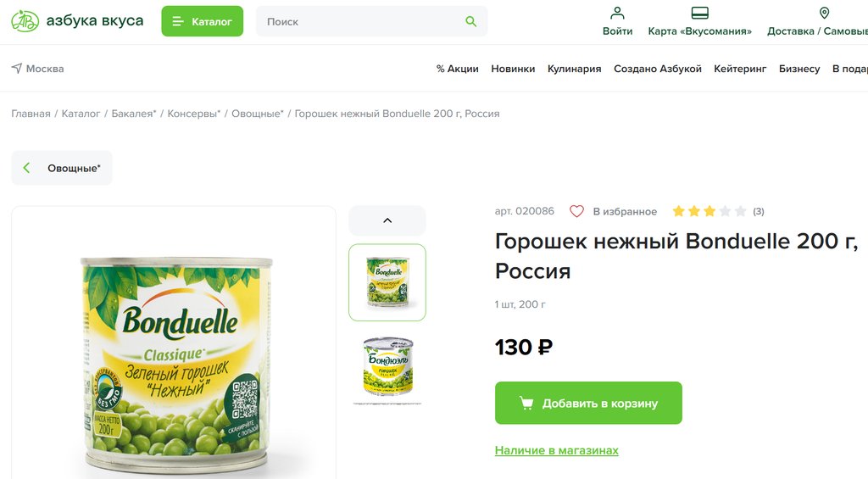Open the Каталог menu button
Image resolution: width=868 pixels, height=479 pixels.
tap(202, 21)
